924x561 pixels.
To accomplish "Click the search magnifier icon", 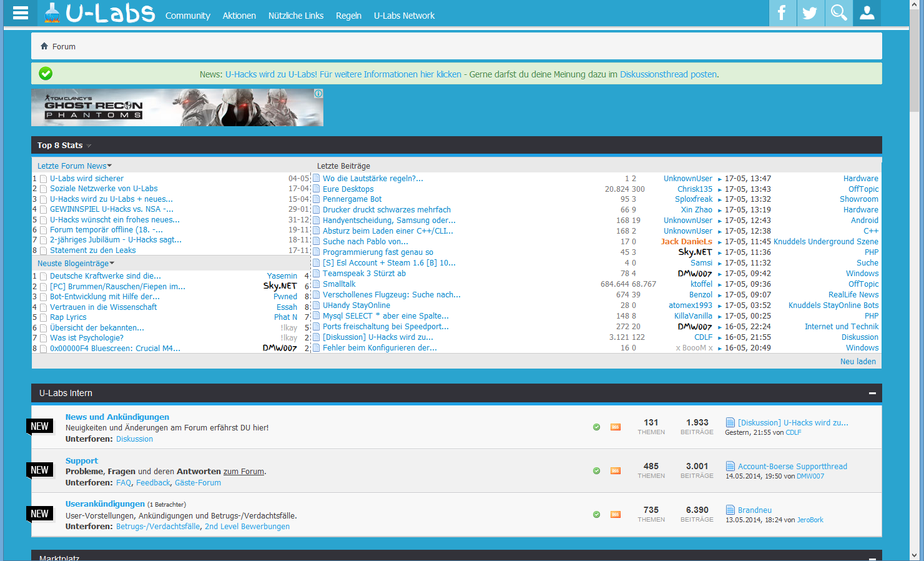I will 838,13.
